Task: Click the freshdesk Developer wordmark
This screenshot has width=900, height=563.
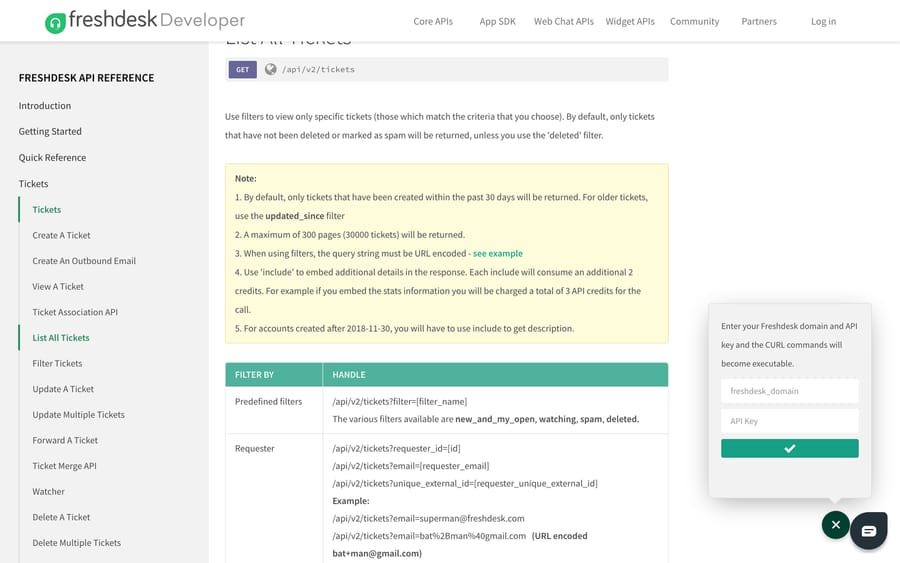Action: point(157,20)
